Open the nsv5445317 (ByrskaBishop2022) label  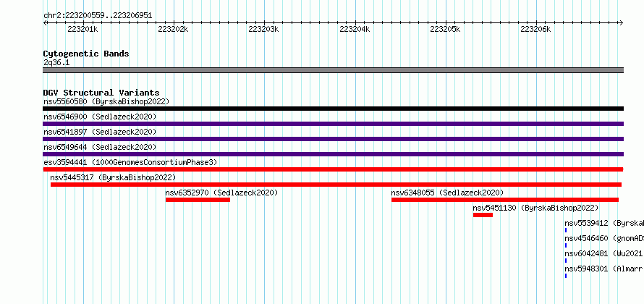tap(113, 177)
